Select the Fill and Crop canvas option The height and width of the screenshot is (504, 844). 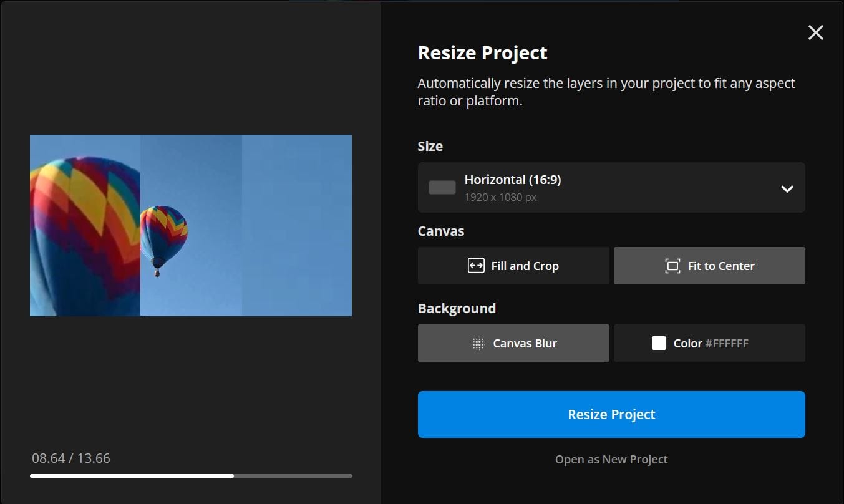[x=513, y=266]
